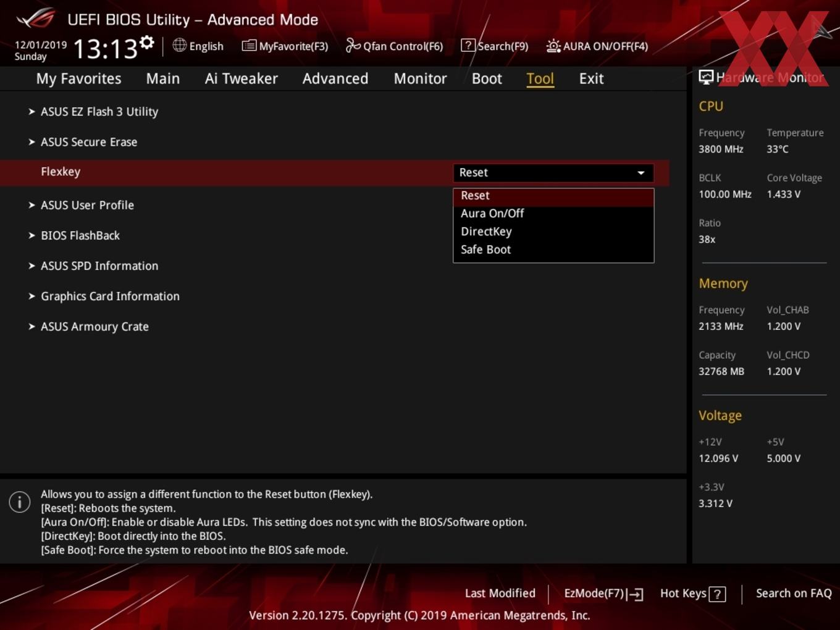Click CPU temperature value 33°C
Screen dimensions: 840x630
(778, 149)
